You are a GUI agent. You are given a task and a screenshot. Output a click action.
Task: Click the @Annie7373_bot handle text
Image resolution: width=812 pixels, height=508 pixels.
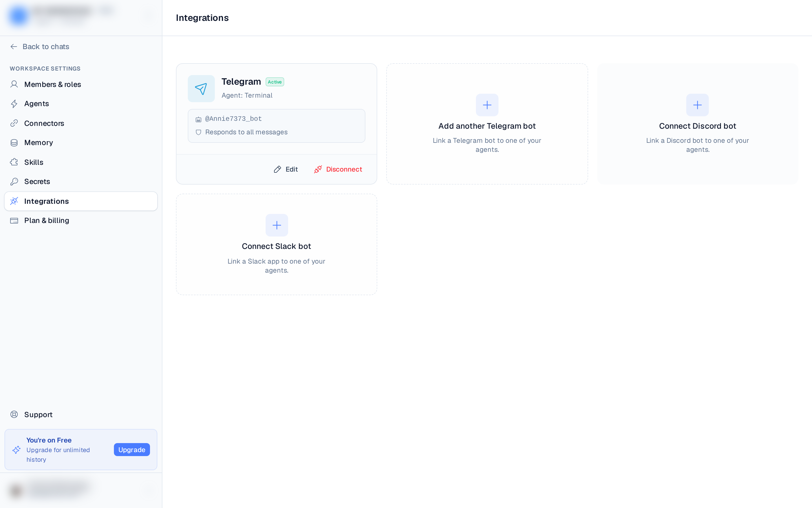(233, 119)
